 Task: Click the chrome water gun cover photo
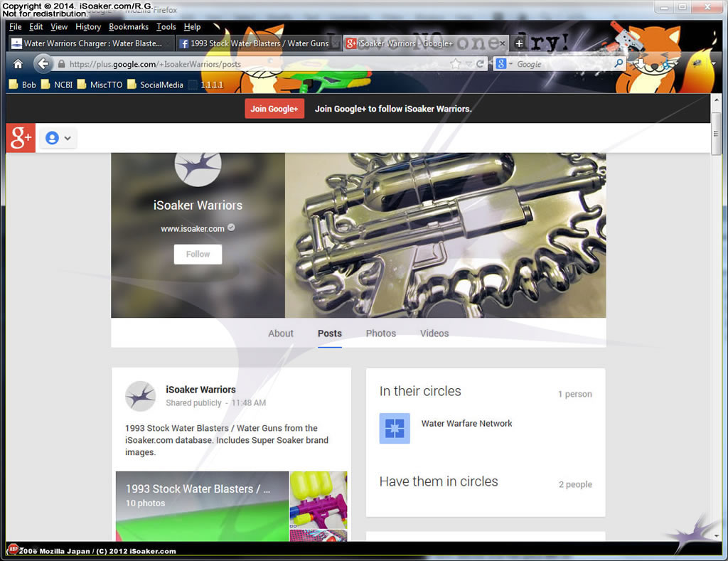click(445, 235)
